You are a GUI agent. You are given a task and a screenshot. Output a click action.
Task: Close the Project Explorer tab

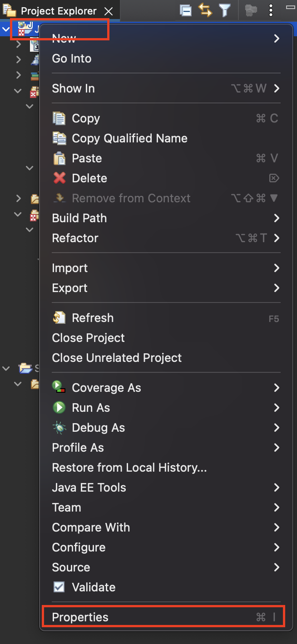[108, 11]
